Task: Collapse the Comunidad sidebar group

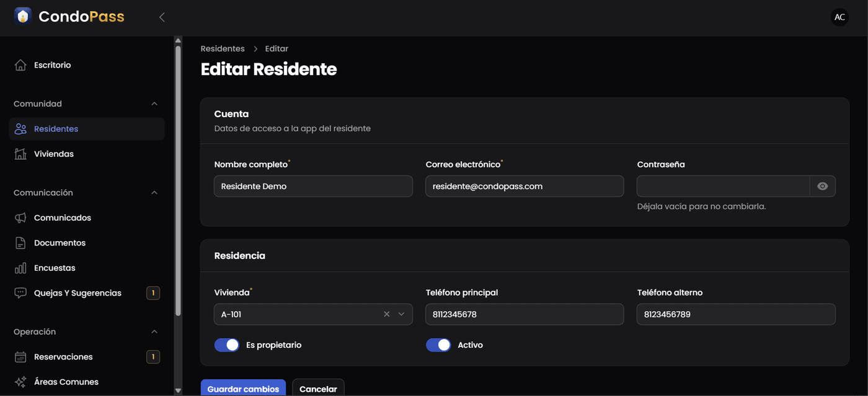Action: (x=154, y=104)
